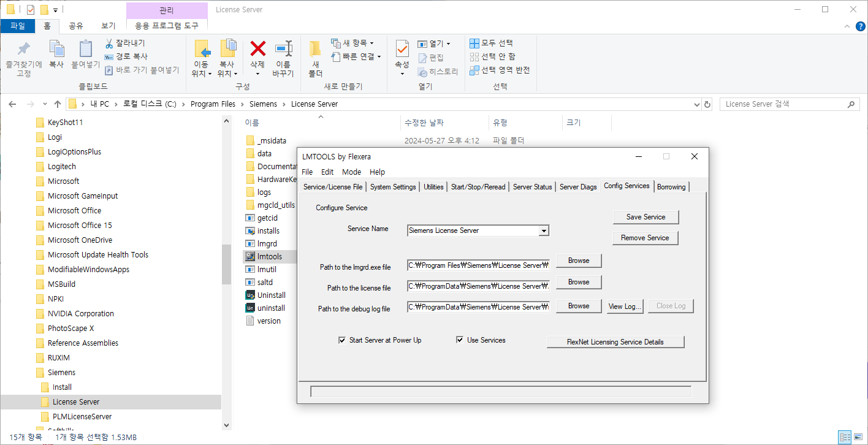Click Select none (선택 안 함)
Screen dimensions: 868x445
492,56
